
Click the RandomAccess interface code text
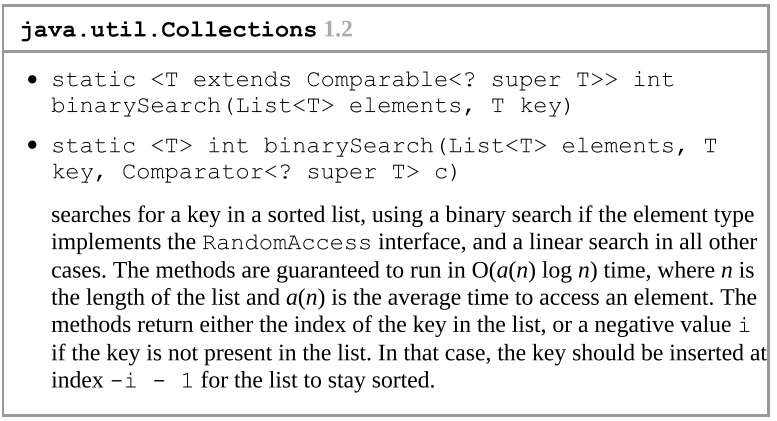[287, 243]
